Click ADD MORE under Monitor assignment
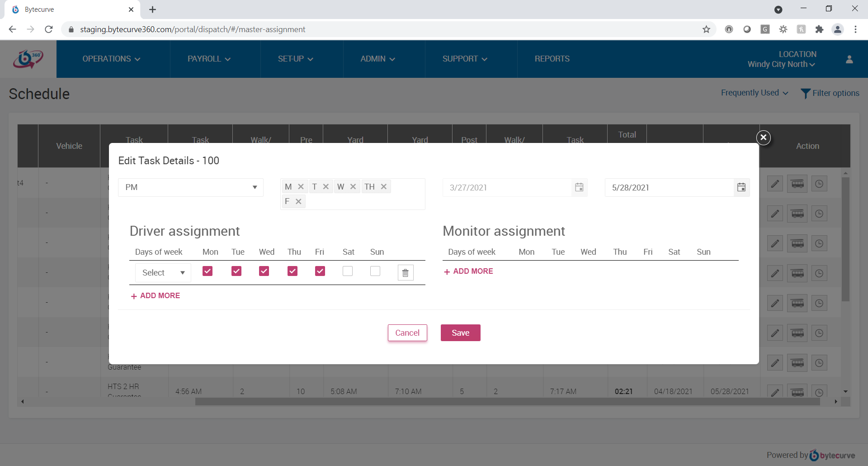The height and width of the screenshot is (466, 868). [x=468, y=271]
